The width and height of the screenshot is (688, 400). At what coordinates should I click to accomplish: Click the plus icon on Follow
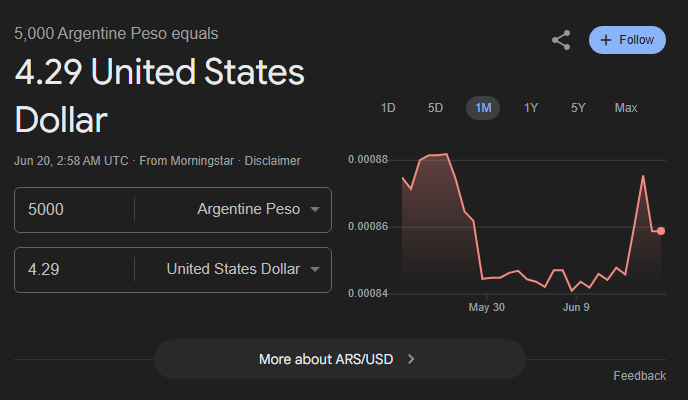pos(606,40)
